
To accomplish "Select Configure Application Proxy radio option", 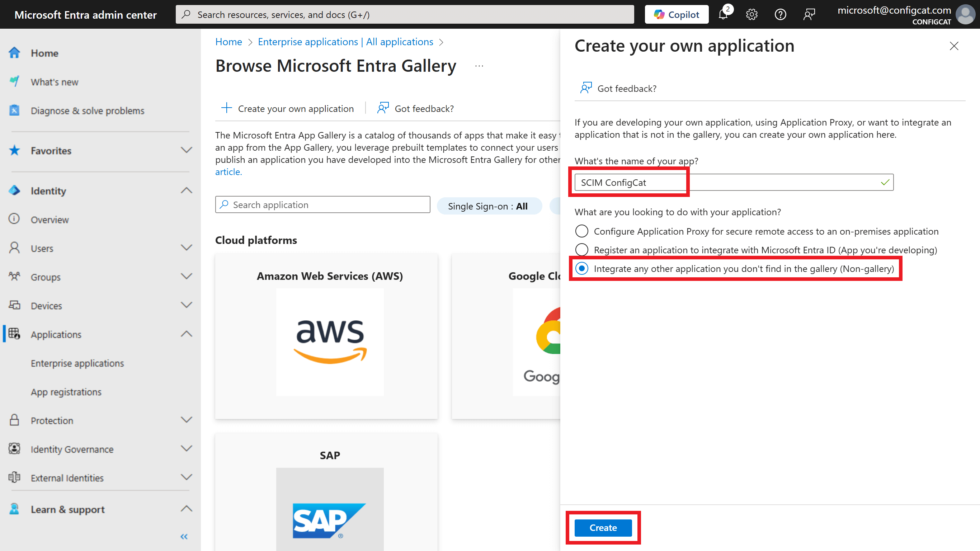I will click(x=582, y=231).
